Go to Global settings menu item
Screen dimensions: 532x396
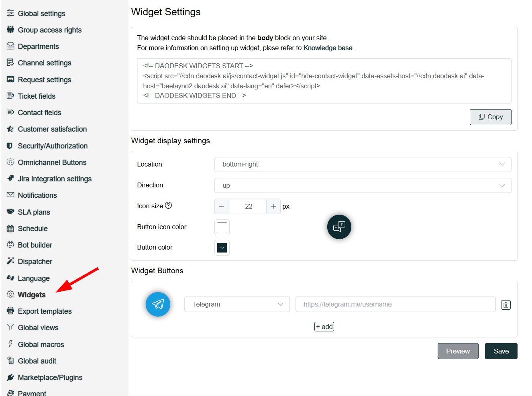[41, 14]
